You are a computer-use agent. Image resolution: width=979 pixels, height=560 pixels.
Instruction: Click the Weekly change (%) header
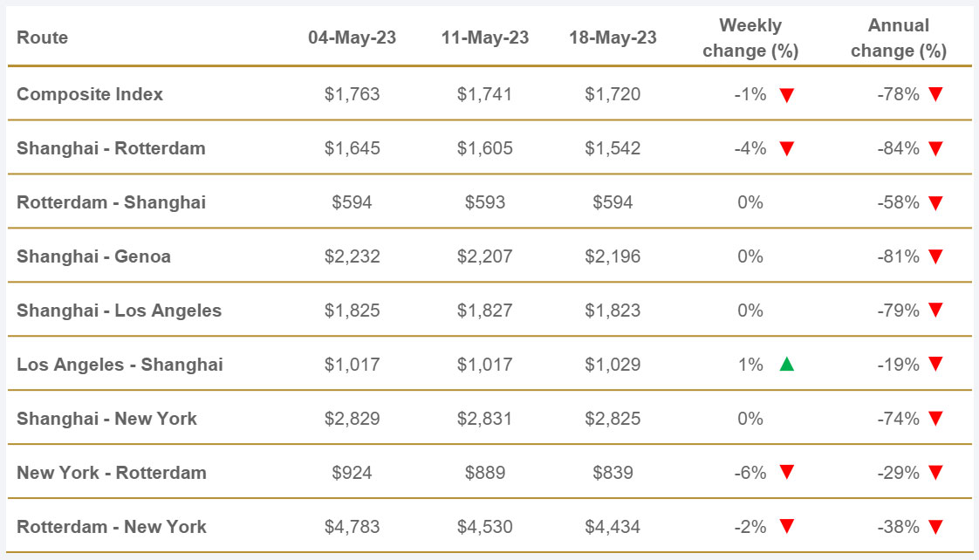pos(750,38)
